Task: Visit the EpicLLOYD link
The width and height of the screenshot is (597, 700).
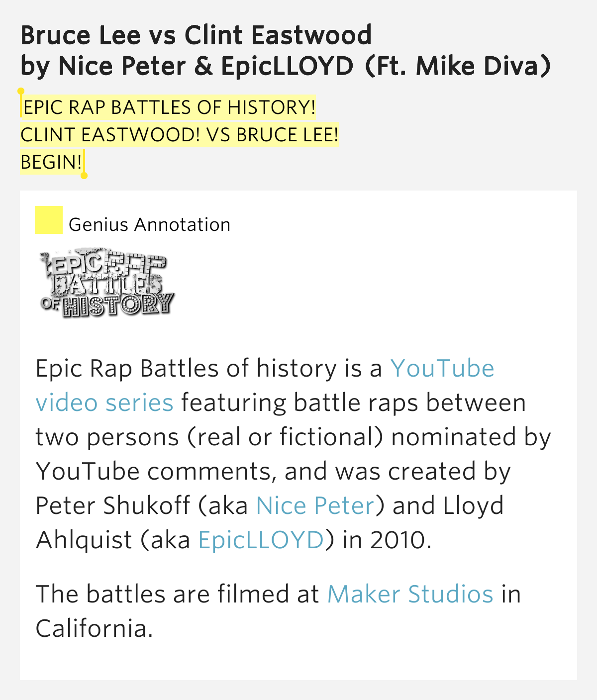Action: (261, 540)
